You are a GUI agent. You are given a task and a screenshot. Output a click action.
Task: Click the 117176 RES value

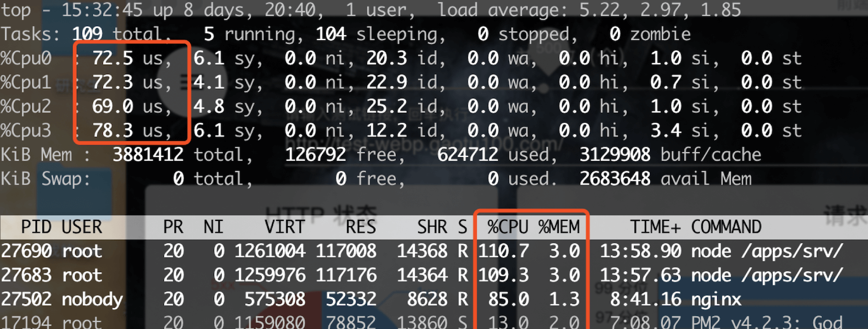tap(346, 275)
